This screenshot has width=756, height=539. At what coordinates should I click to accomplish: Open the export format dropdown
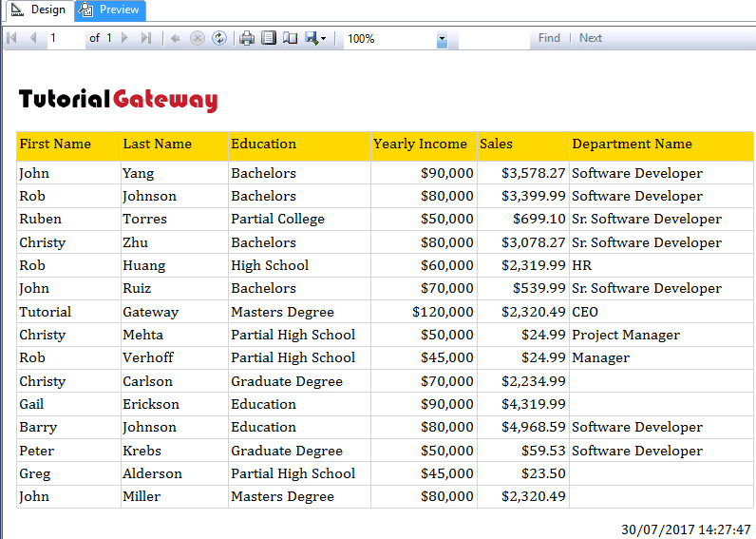pyautogui.click(x=316, y=38)
